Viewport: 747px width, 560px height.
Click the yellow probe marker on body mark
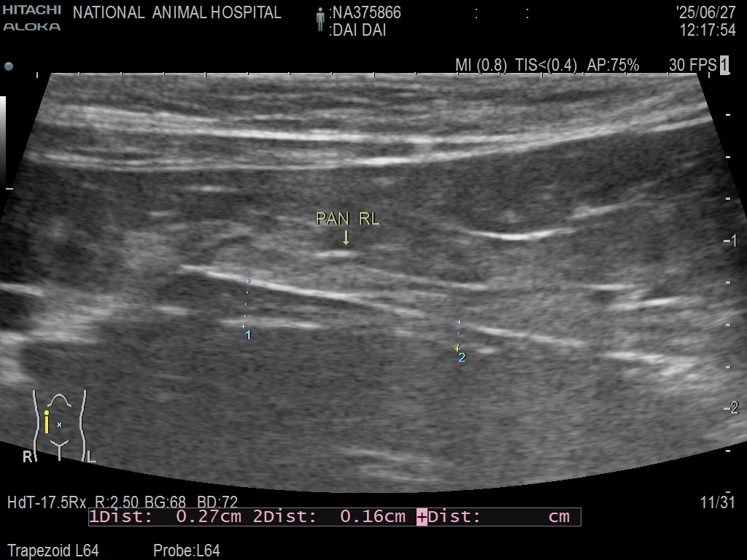click(x=47, y=422)
